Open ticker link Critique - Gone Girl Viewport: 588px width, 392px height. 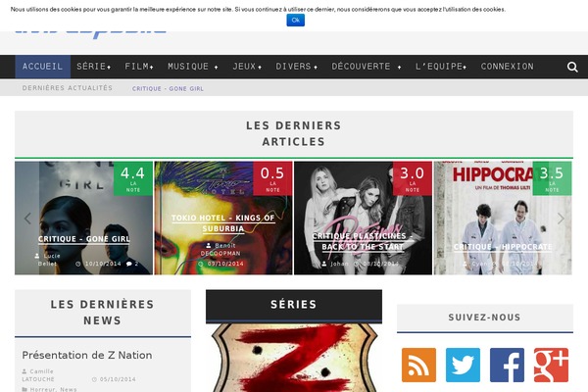point(168,89)
